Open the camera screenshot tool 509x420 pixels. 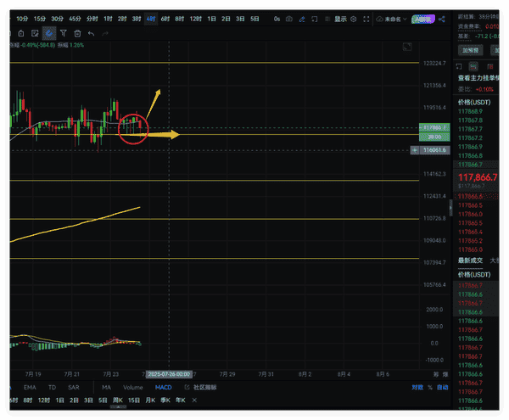pos(290,19)
